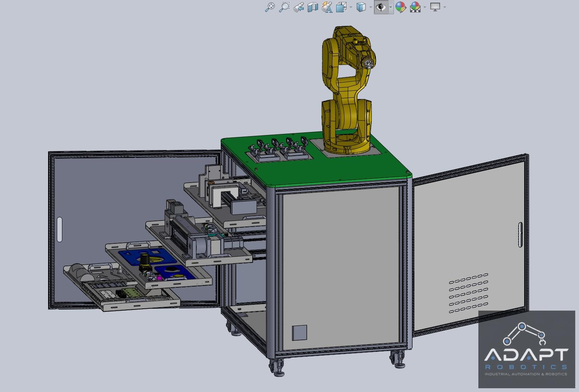Image resolution: width=579 pixels, height=392 pixels.
Task: Select the right cabinet door handle slot
Action: click(x=520, y=234)
